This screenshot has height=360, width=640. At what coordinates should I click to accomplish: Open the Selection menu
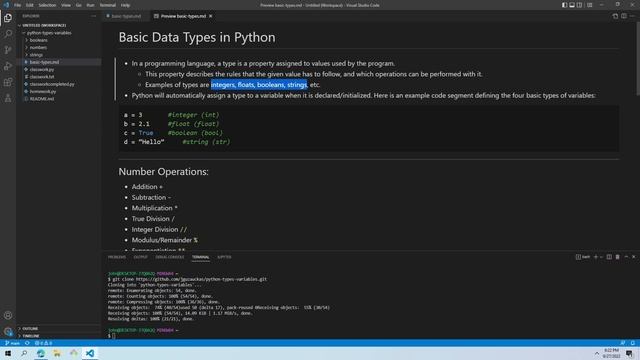47,5
